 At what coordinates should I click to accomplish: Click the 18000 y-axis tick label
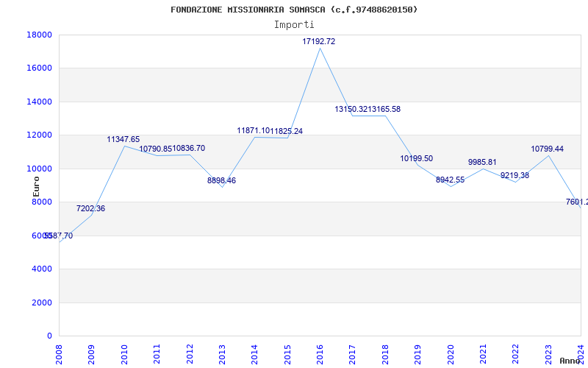click(x=40, y=35)
